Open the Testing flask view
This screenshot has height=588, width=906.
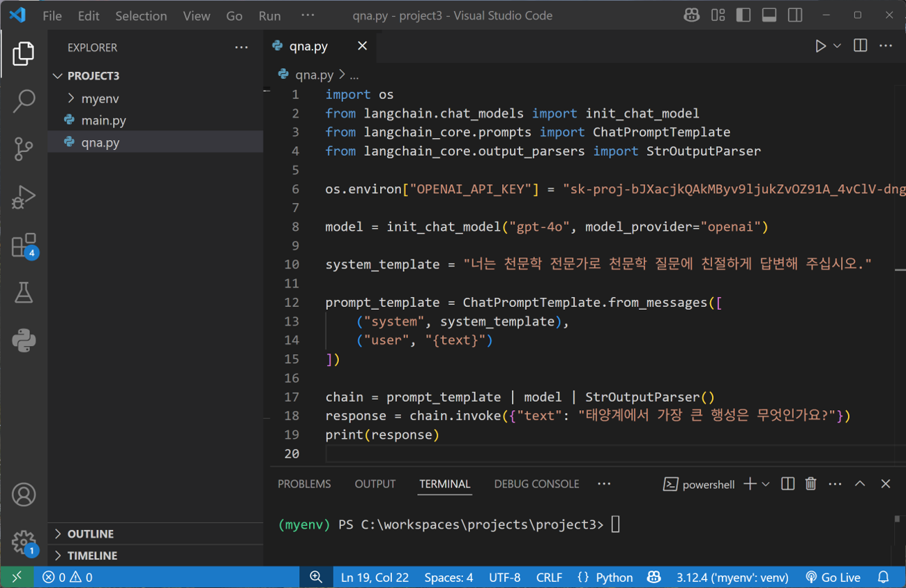point(23,292)
